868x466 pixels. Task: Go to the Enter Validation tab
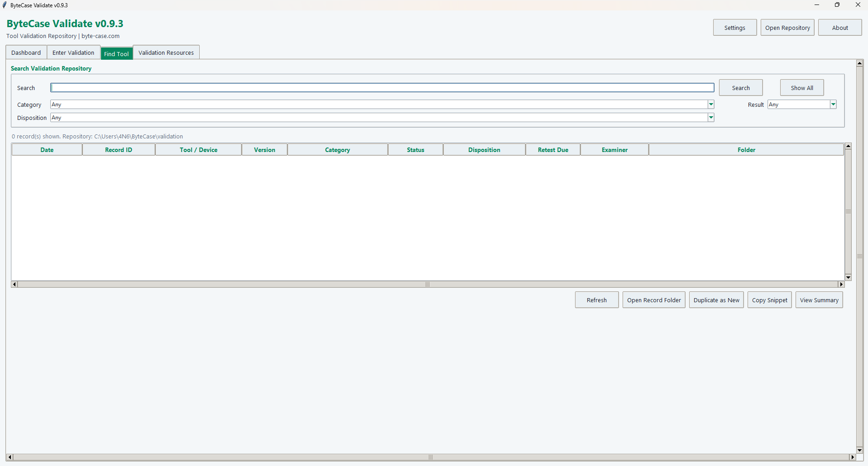tap(73, 52)
